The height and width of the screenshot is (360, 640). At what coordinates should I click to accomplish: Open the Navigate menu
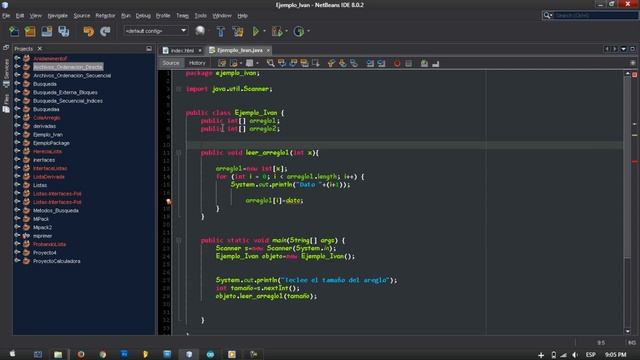[58, 16]
